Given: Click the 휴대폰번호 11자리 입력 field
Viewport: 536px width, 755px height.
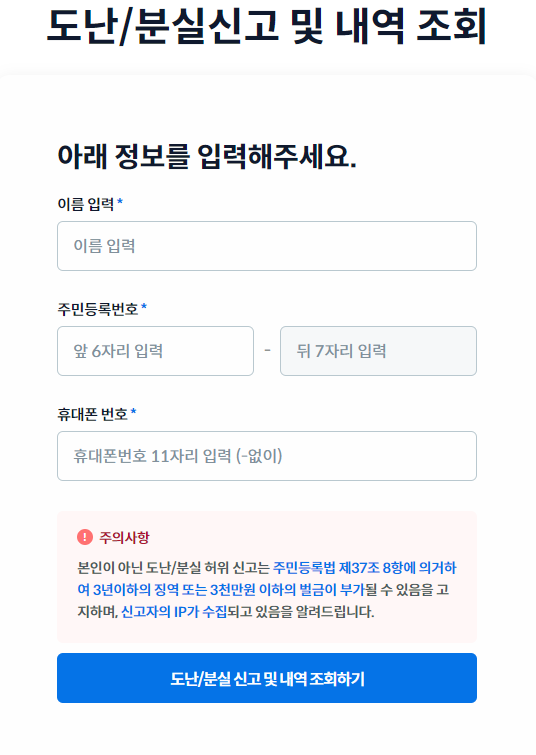Looking at the screenshot, I should [x=267, y=456].
